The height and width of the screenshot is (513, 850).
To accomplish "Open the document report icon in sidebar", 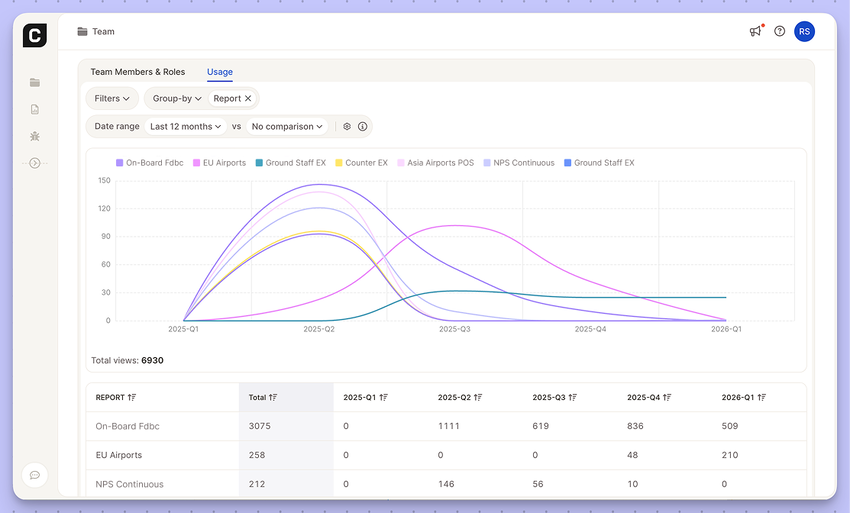I will (35, 109).
